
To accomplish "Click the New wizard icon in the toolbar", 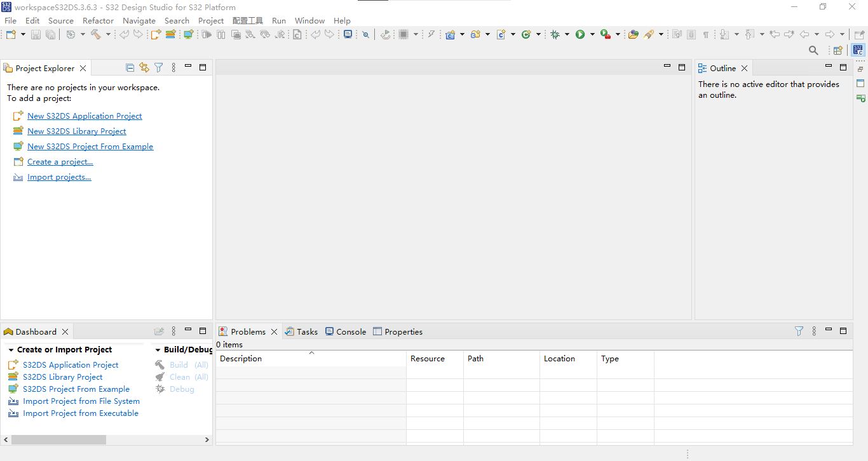I will click(x=11, y=34).
